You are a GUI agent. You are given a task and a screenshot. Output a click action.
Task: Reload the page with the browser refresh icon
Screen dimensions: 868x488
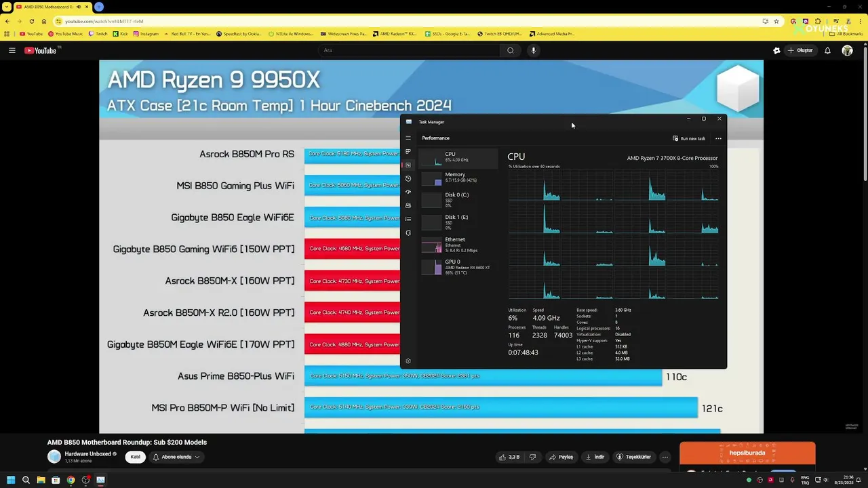[31, 21]
